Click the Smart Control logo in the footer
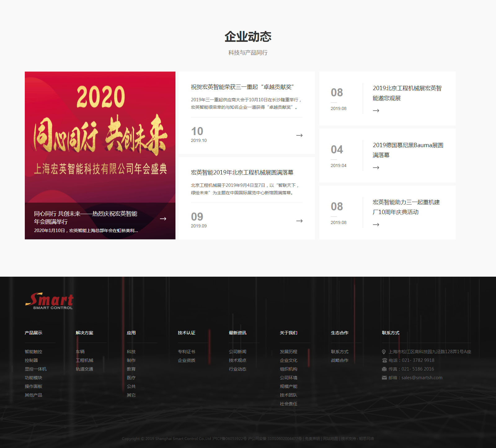The width and height of the screenshot is (496, 448). 49,301
